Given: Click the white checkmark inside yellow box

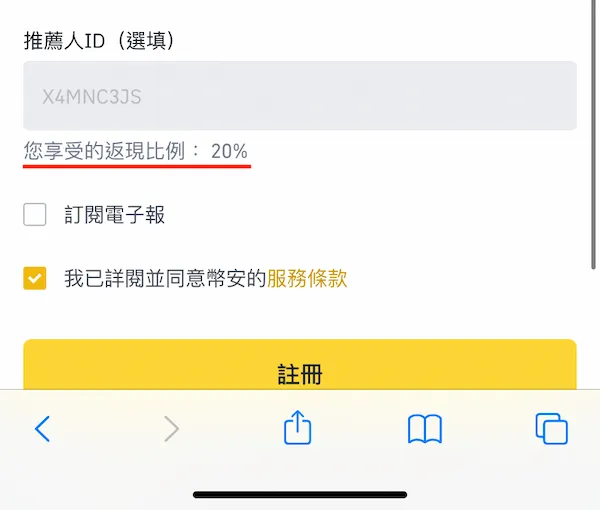Looking at the screenshot, I should [x=35, y=279].
